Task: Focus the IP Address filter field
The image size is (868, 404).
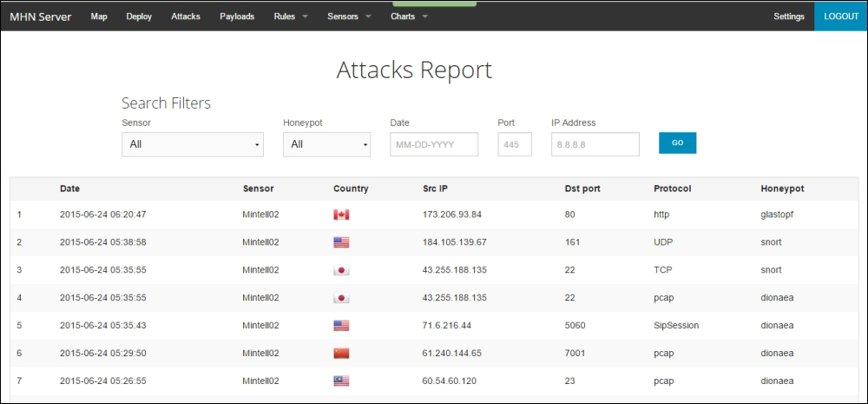Action: click(x=595, y=144)
